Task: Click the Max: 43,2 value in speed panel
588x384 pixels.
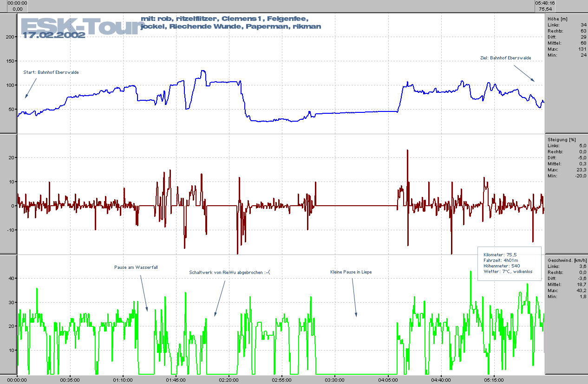Action: tap(567, 290)
